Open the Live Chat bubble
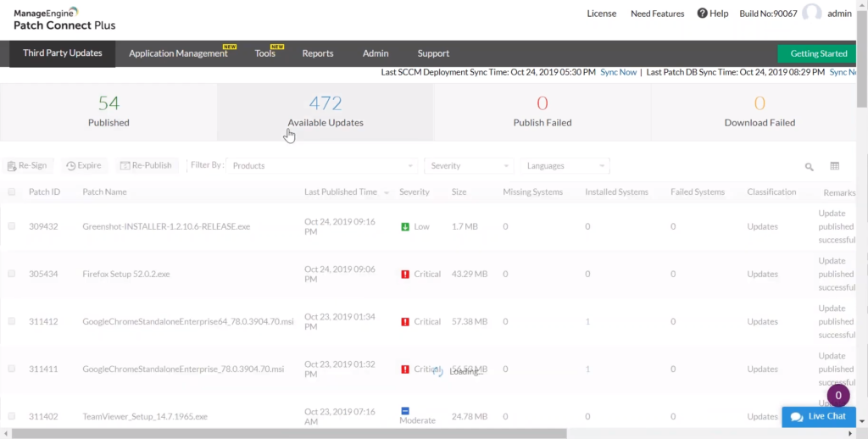This screenshot has width=868, height=439. 819,416
